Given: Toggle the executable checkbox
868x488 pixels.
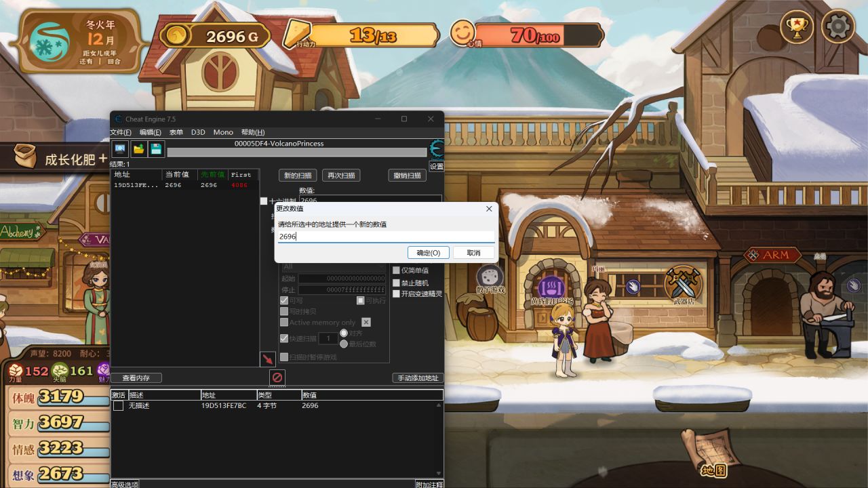Looking at the screenshot, I should [x=361, y=300].
